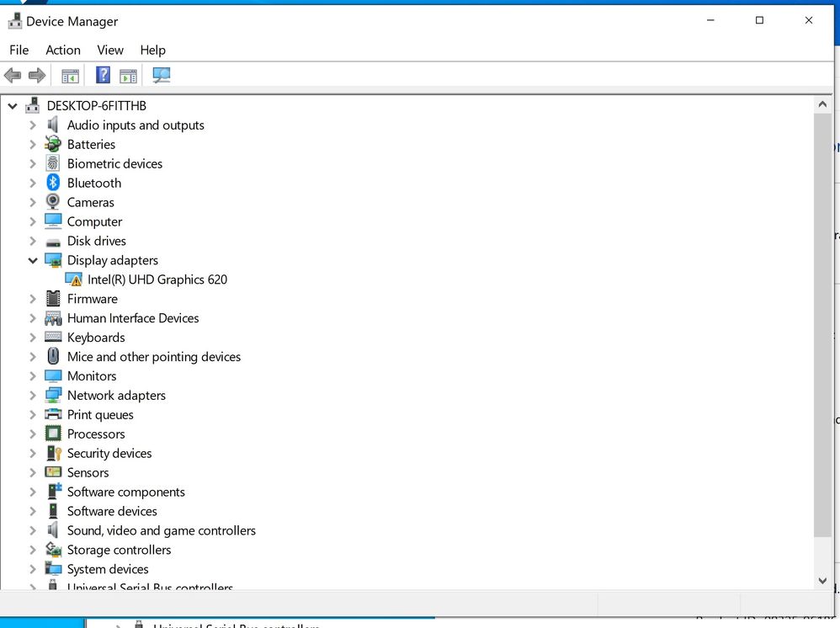Close the Device Manager window

[809, 20]
